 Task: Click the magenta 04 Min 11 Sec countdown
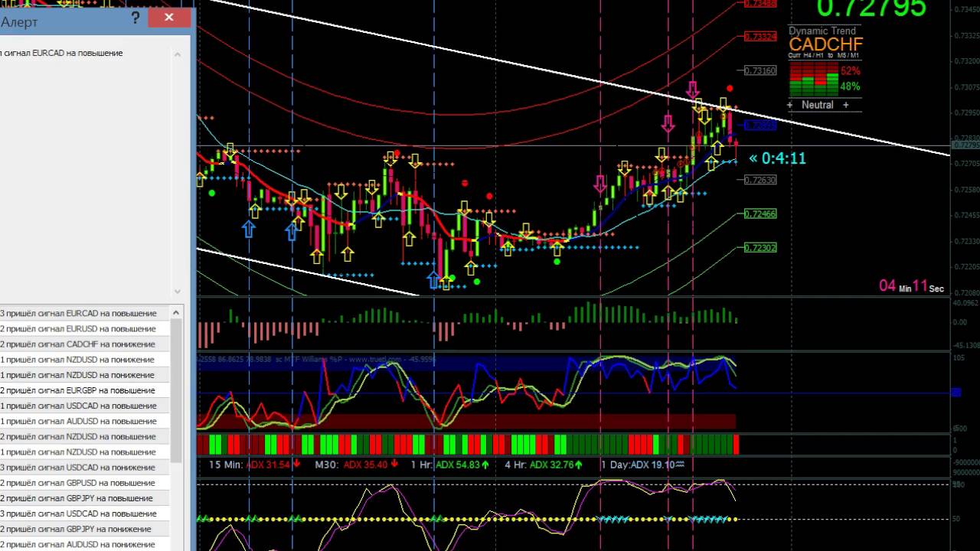(911, 286)
